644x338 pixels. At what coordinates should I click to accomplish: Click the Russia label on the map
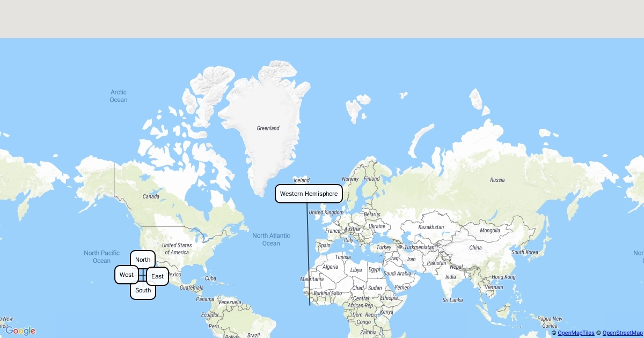click(x=497, y=180)
